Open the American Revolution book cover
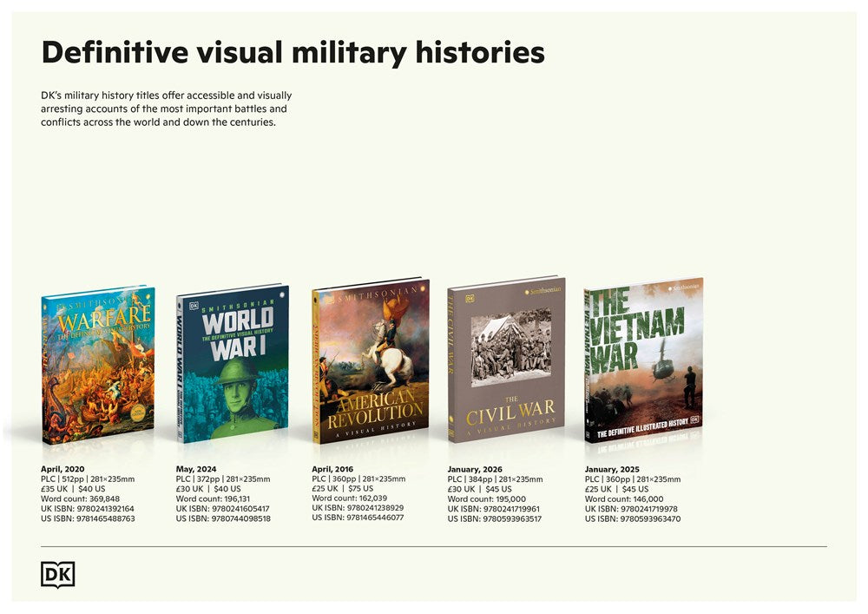The height and width of the screenshot is (614, 868). pos(371,361)
